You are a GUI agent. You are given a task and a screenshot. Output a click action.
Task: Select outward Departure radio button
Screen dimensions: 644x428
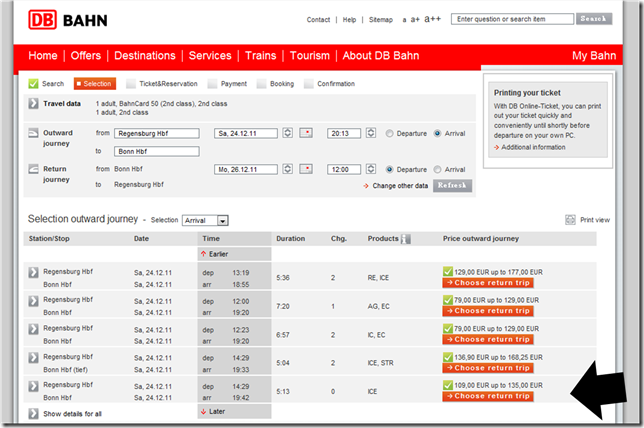click(390, 133)
